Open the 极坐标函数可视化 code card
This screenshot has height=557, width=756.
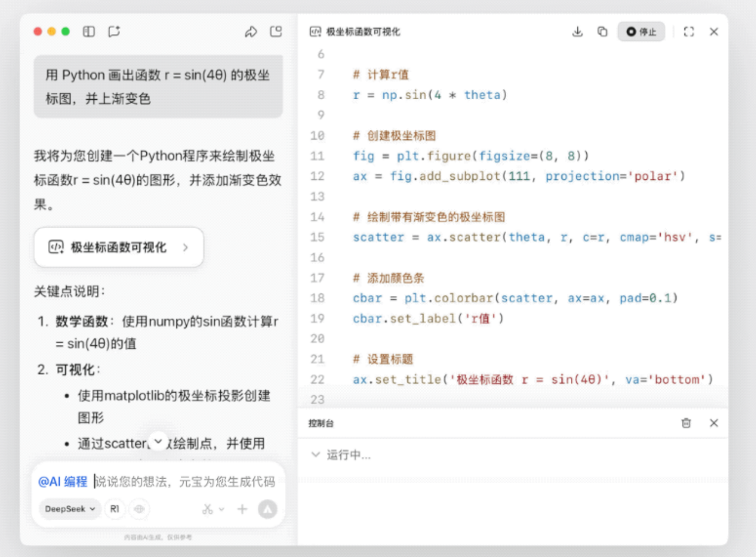(119, 247)
